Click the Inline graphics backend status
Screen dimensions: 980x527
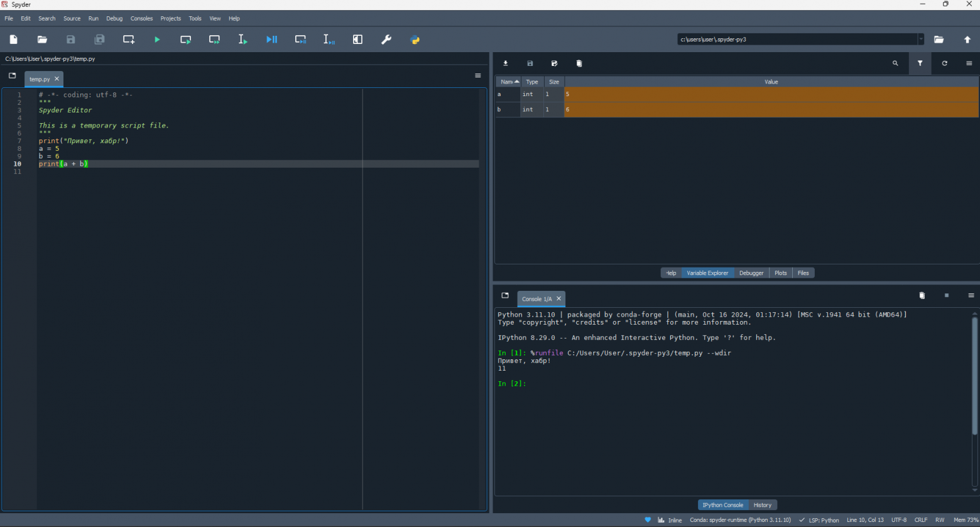(670, 520)
